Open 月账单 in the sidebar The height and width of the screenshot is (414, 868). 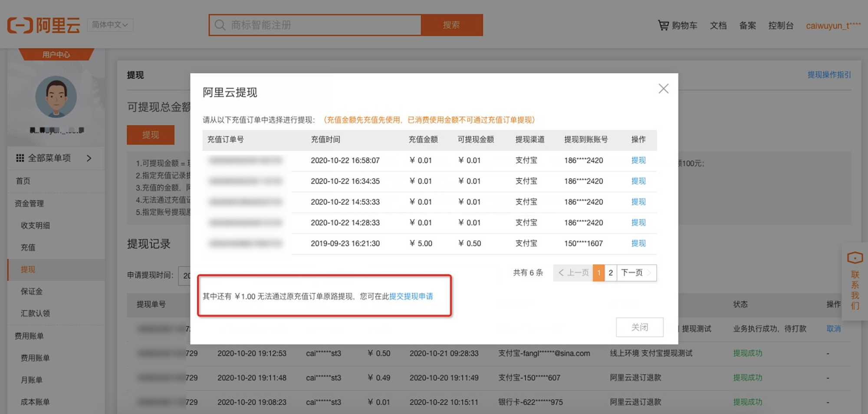pyautogui.click(x=32, y=380)
